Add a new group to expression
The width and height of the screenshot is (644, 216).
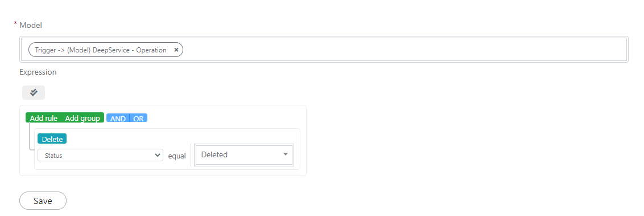(82, 118)
